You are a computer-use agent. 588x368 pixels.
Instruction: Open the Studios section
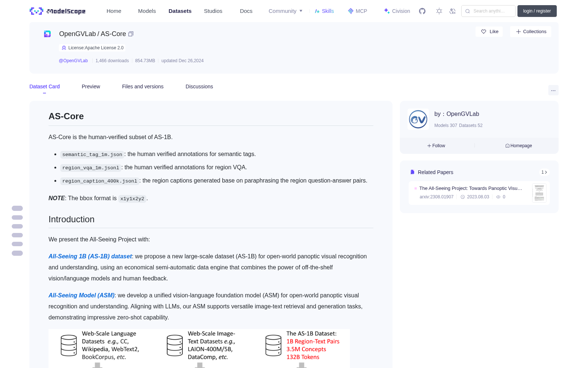213,11
